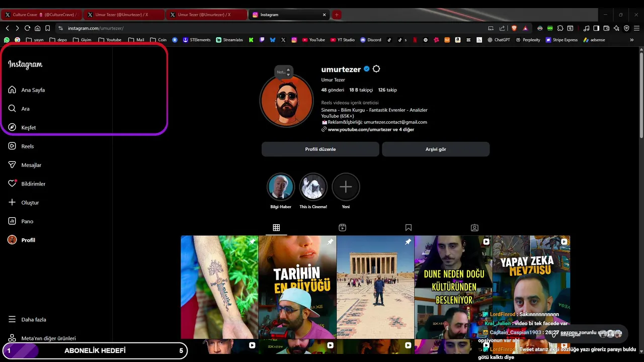Show hidden bookmarks overflow chevron
The height and width of the screenshot is (362, 644).
[x=632, y=40]
